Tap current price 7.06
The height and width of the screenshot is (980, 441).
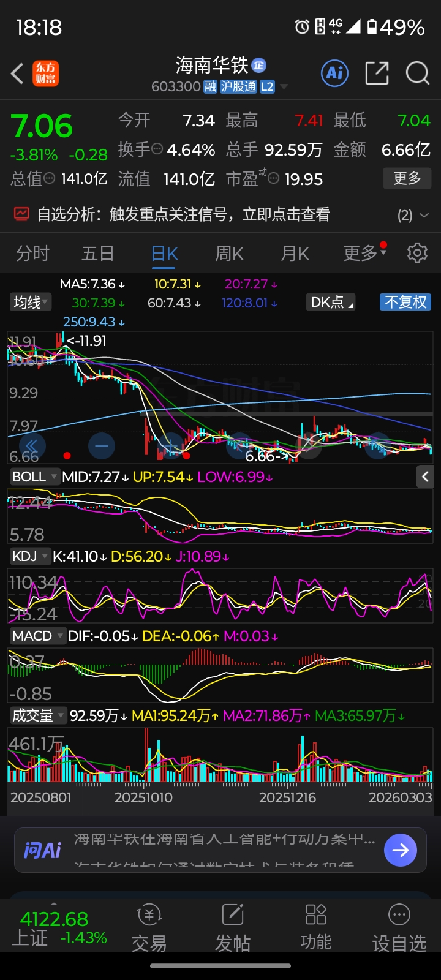point(42,126)
